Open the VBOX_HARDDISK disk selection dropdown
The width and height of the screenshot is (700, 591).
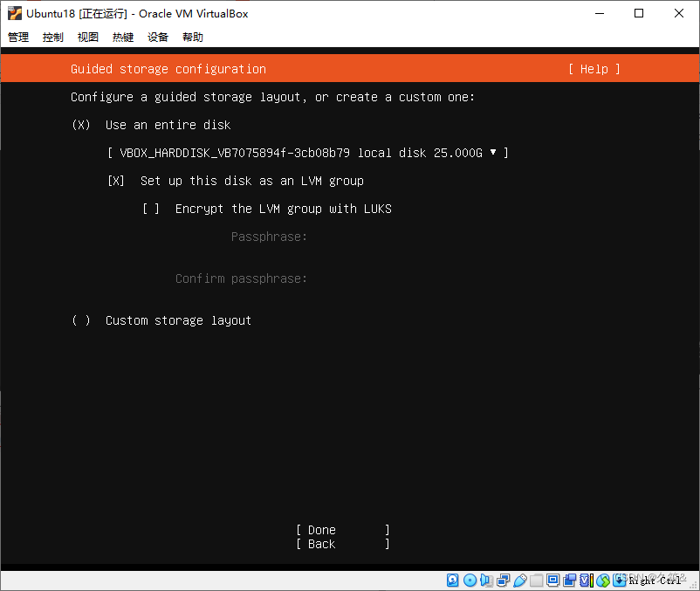307,153
